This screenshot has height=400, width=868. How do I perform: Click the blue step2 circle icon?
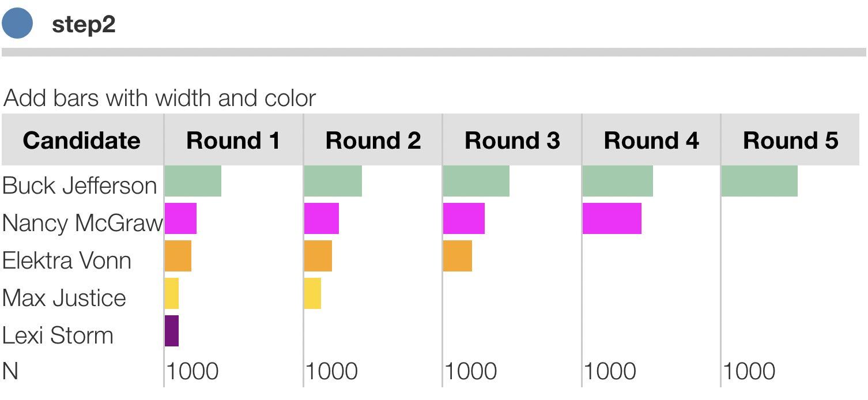[17, 24]
